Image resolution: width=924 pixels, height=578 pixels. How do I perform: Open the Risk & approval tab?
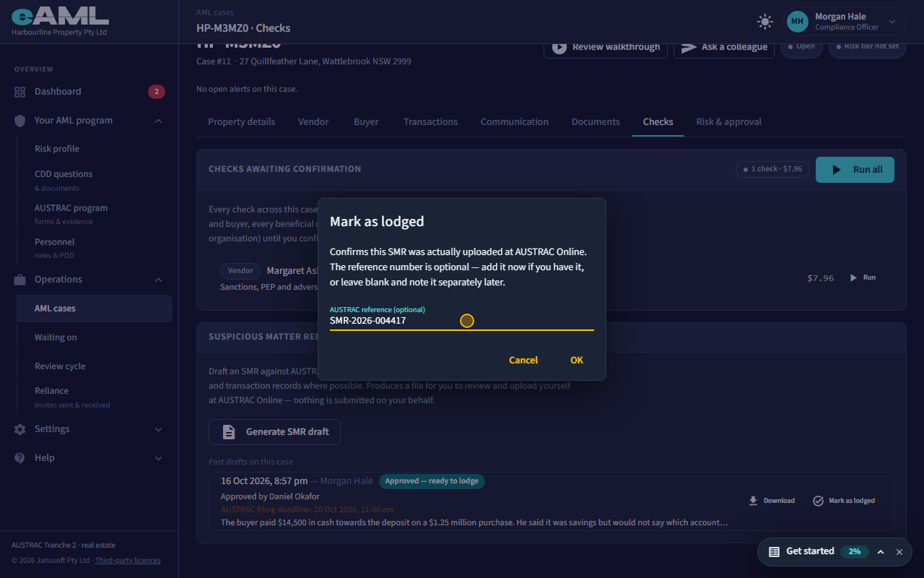coord(728,121)
